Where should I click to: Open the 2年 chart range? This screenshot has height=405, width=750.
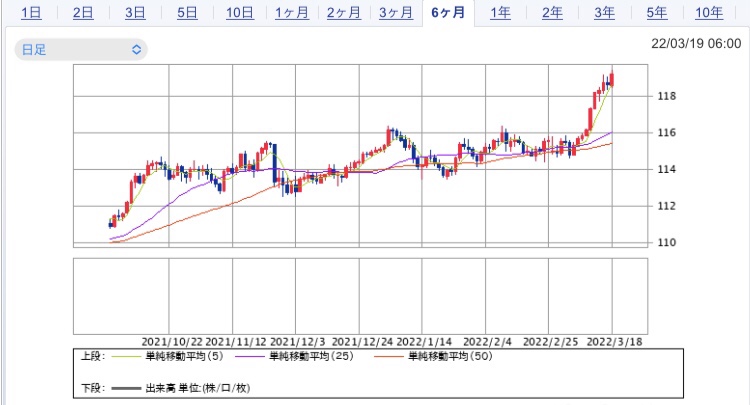tap(552, 13)
